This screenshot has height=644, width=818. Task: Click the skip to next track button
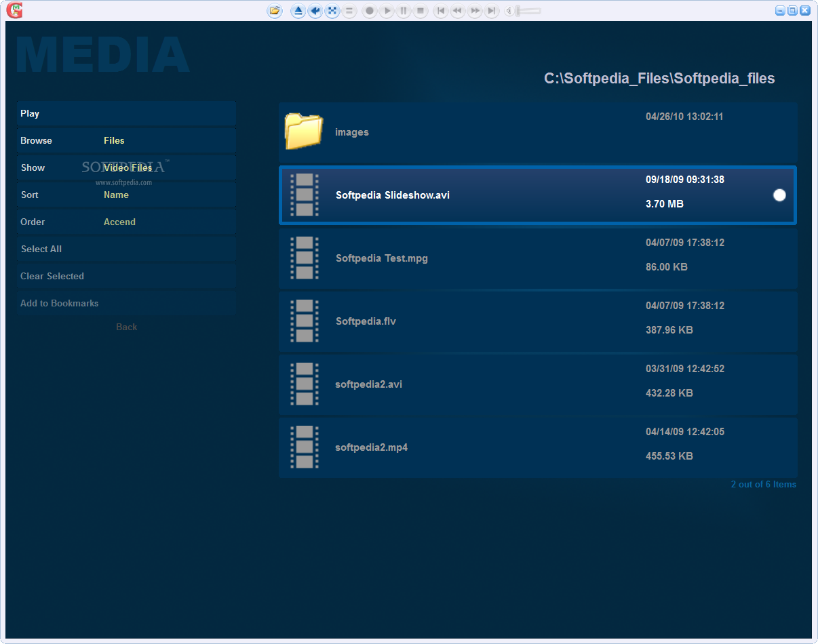point(492,11)
